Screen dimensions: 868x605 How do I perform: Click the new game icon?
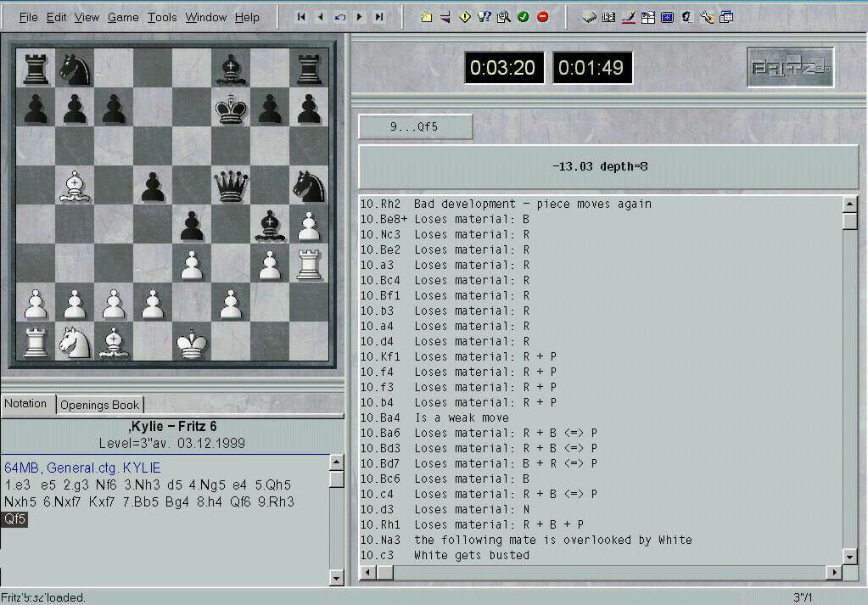coord(427,17)
